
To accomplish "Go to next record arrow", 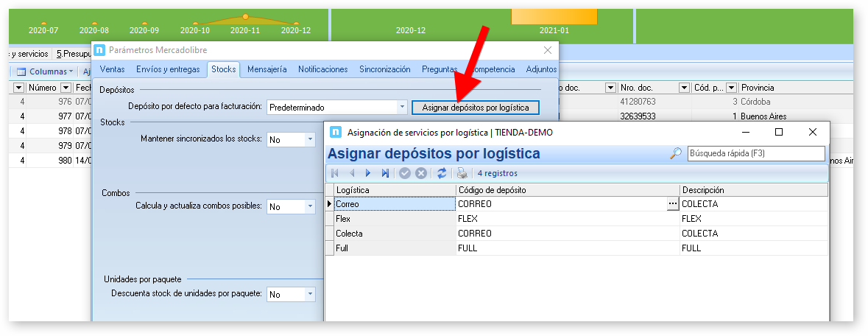I will pyautogui.click(x=368, y=173).
